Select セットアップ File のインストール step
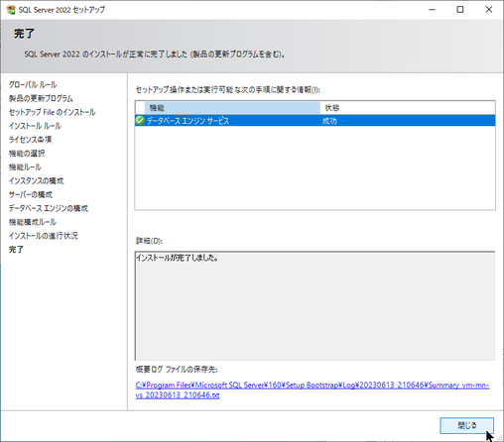 click(52, 112)
